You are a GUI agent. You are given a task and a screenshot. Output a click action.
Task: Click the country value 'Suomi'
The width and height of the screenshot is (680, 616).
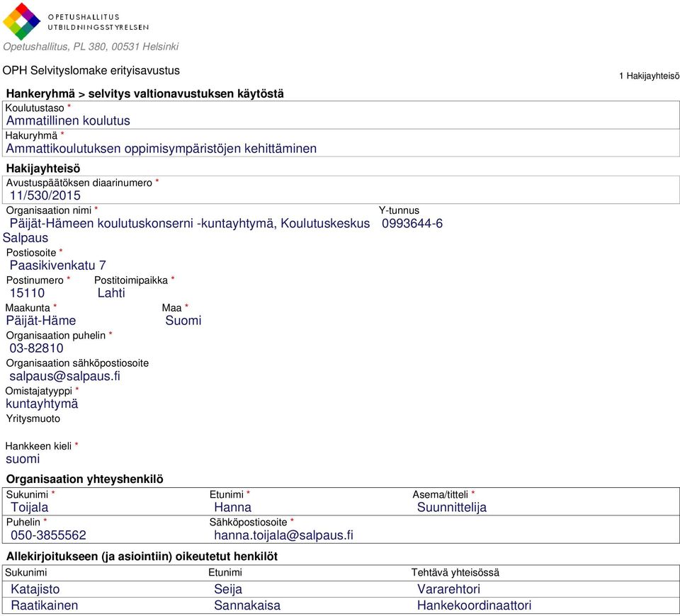[x=183, y=321]
